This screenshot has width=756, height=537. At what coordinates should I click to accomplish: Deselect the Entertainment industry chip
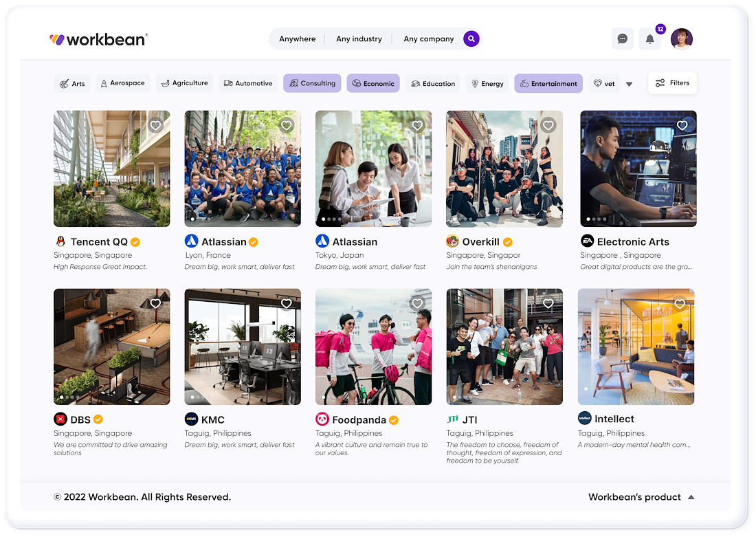[x=548, y=83]
